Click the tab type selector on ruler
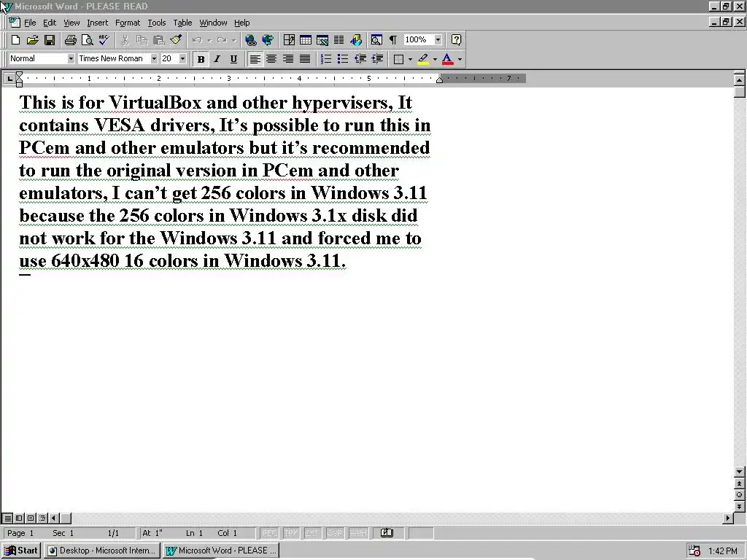The height and width of the screenshot is (560, 747). (9, 78)
